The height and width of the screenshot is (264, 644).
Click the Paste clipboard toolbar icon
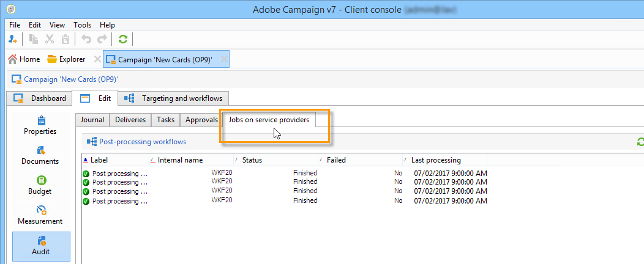click(66, 39)
